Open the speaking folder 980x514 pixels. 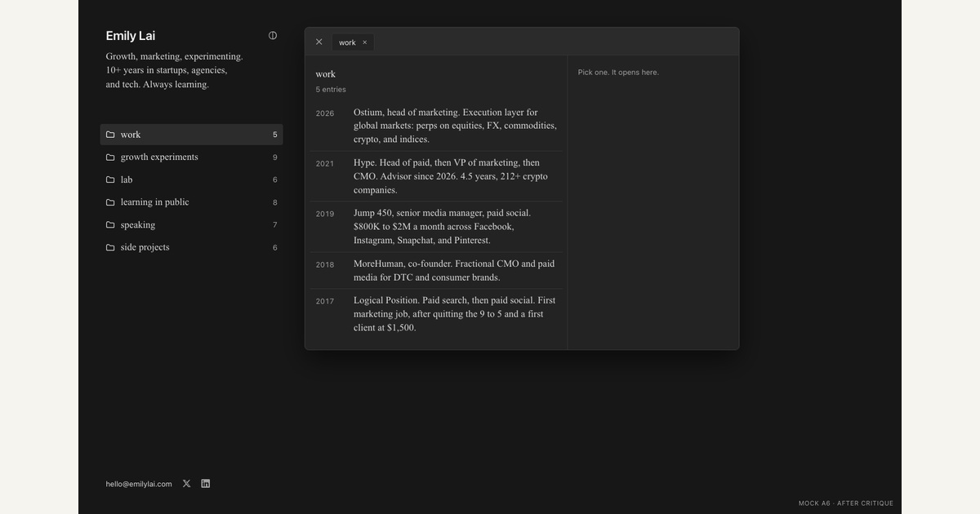[191, 225]
